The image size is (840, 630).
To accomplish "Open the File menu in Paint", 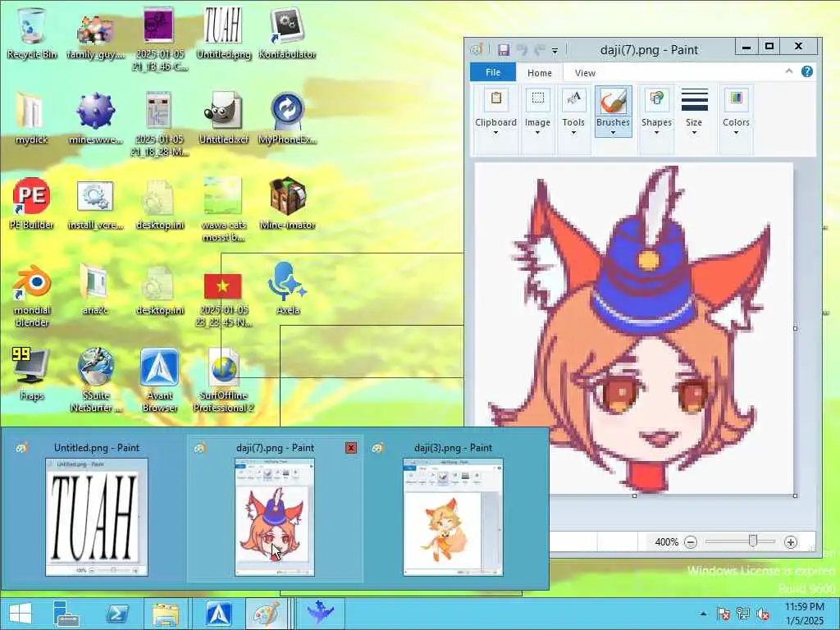I will (493, 72).
